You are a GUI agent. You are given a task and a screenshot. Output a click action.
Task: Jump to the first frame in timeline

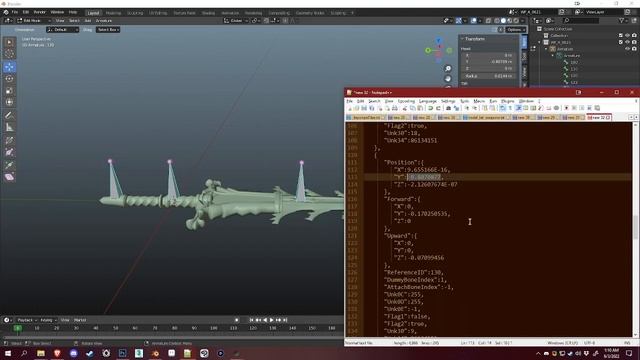(x=251, y=320)
